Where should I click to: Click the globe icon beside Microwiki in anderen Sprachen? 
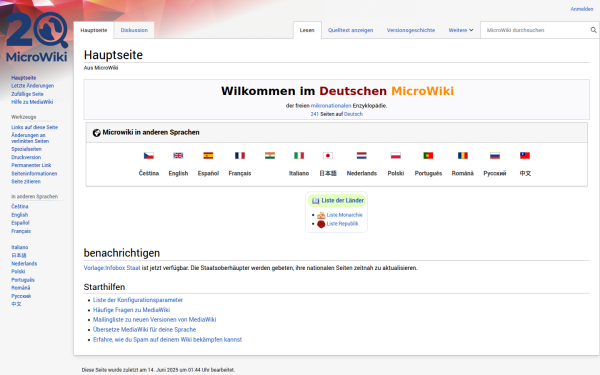96,133
